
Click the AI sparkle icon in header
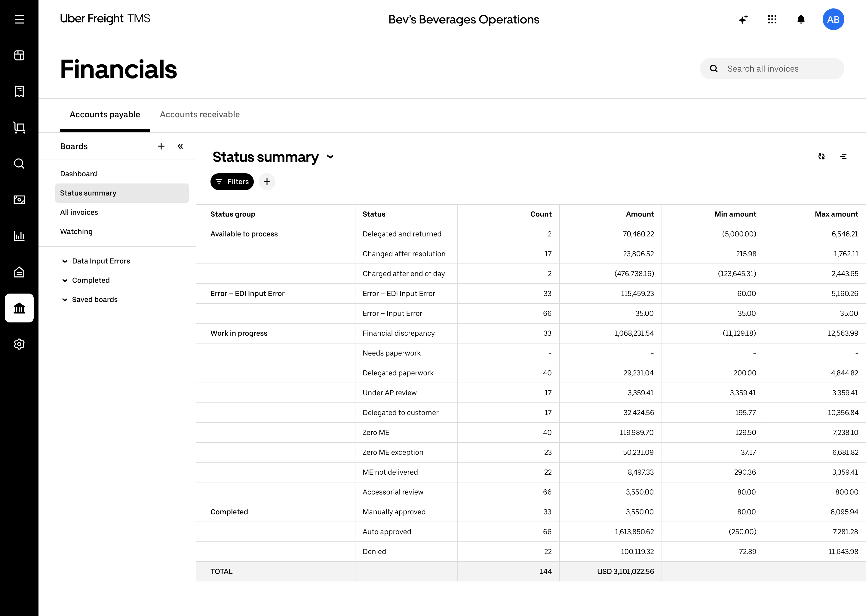tap(743, 19)
